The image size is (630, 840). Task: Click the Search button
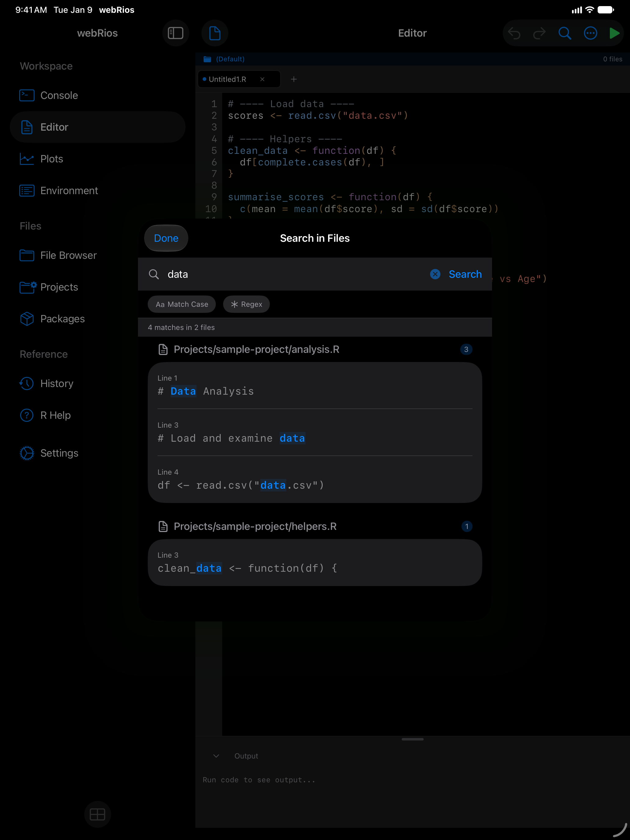pyautogui.click(x=465, y=274)
